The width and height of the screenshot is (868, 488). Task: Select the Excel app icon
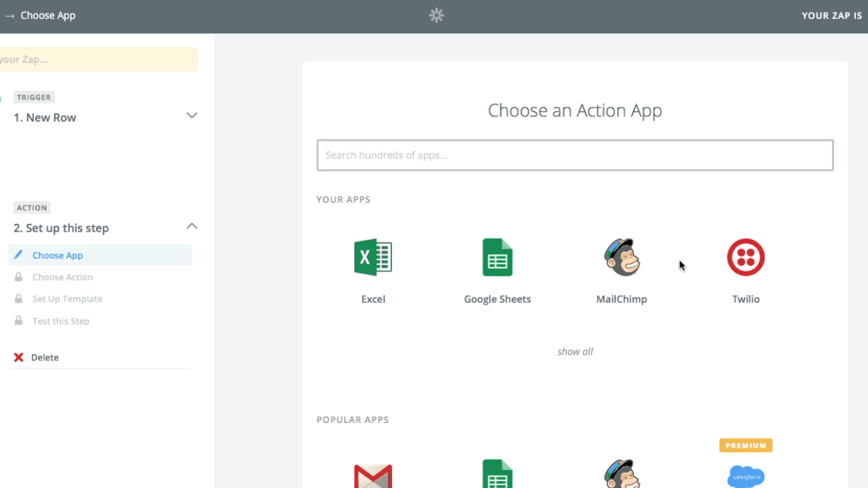pos(372,257)
